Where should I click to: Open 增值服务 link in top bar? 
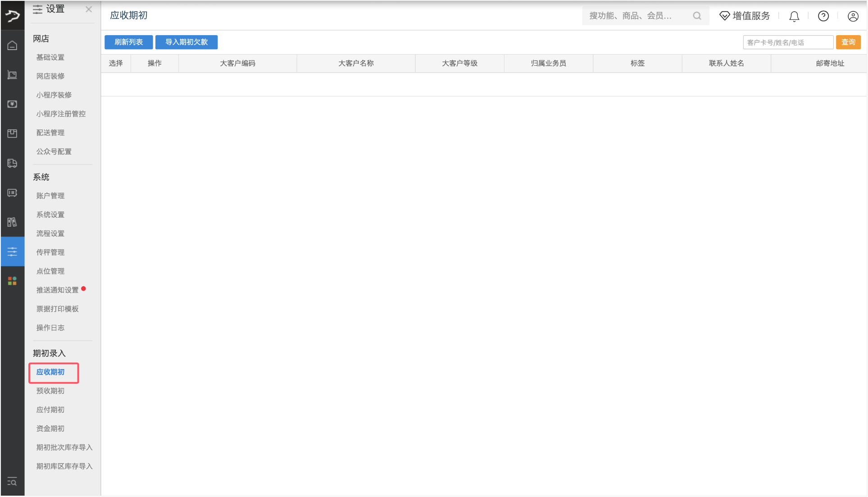pyautogui.click(x=745, y=16)
